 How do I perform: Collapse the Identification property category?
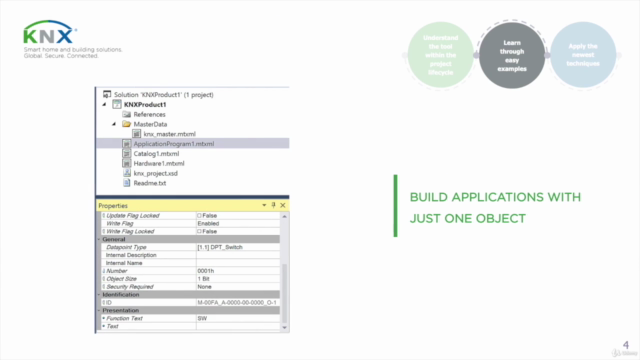point(99,294)
